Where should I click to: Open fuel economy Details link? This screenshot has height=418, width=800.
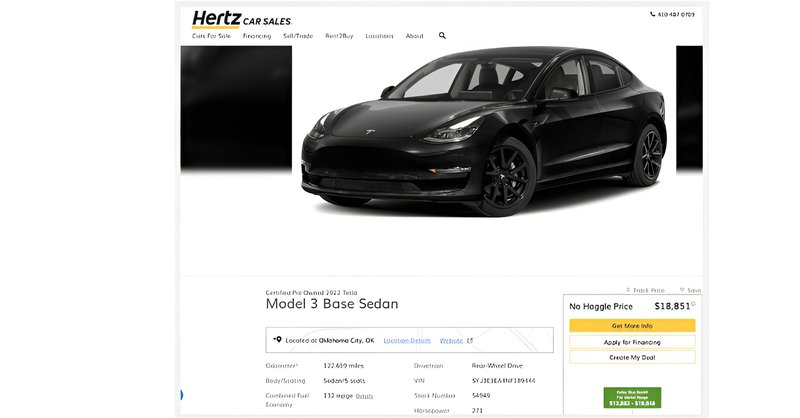coord(365,396)
